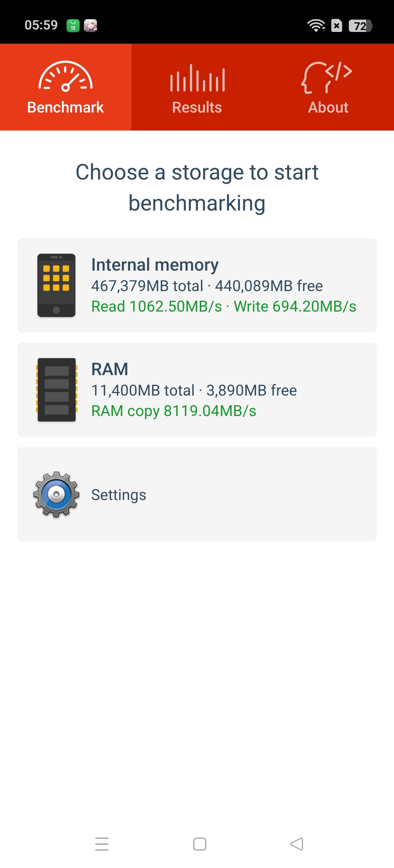Tap the RAM copy 8119.04MB/s result
Viewport: 394px width, 868px height.
tap(174, 411)
